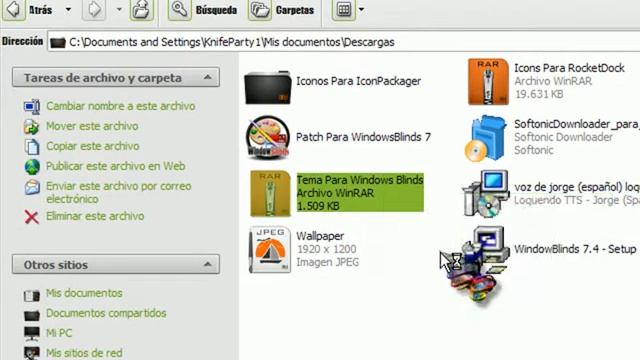640x360 pixels.
Task: Open Mis documentos from Otros sitios
Action: click(x=84, y=293)
